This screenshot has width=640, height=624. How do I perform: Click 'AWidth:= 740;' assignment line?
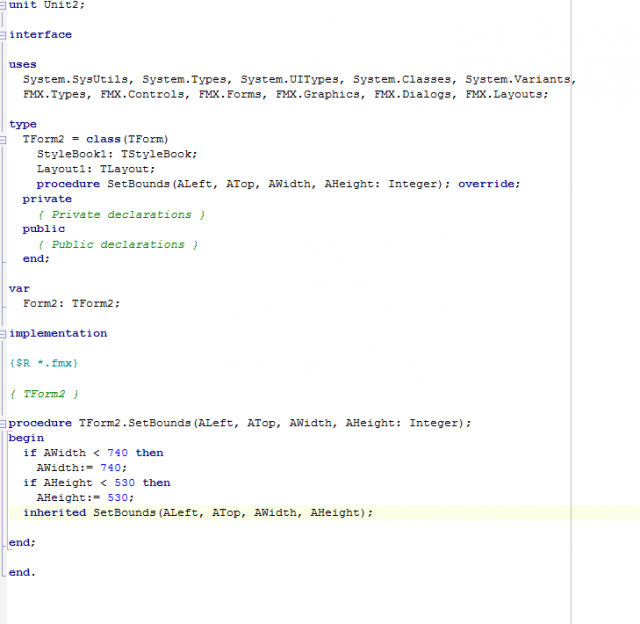pos(82,468)
